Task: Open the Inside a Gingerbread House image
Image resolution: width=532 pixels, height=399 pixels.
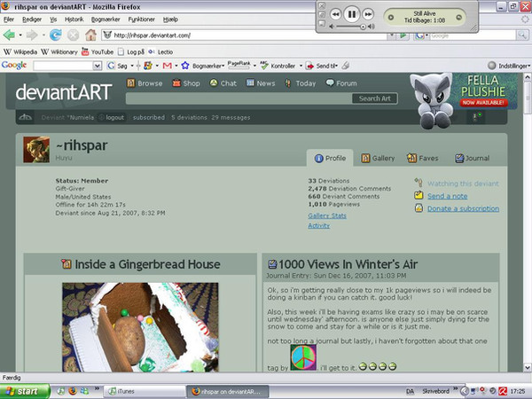Action: (140, 327)
